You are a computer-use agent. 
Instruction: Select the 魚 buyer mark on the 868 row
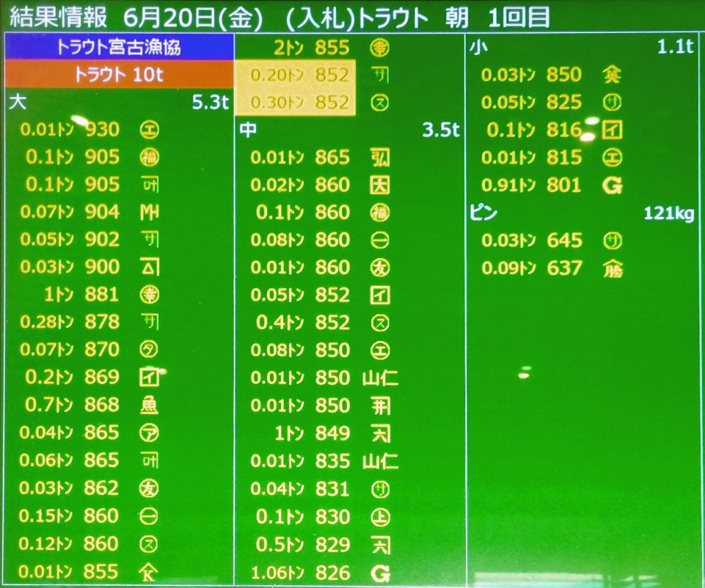pyautogui.click(x=149, y=405)
